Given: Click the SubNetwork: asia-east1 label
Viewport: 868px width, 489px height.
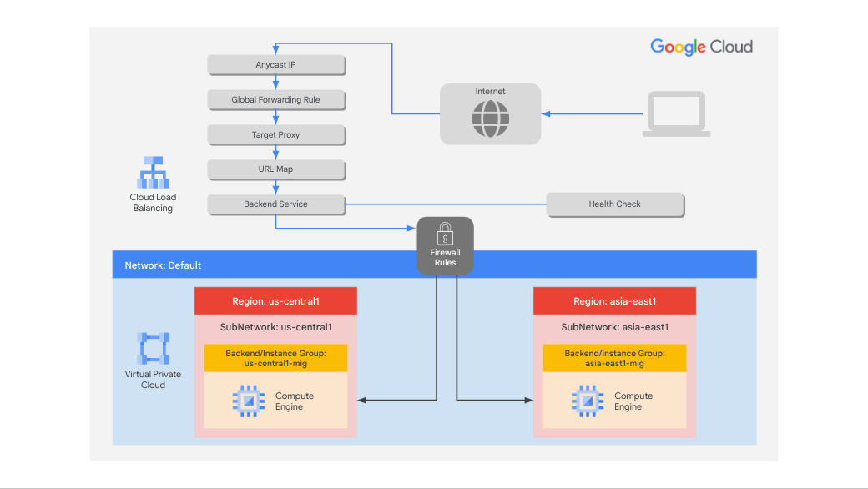Looking at the screenshot, I should point(614,327).
